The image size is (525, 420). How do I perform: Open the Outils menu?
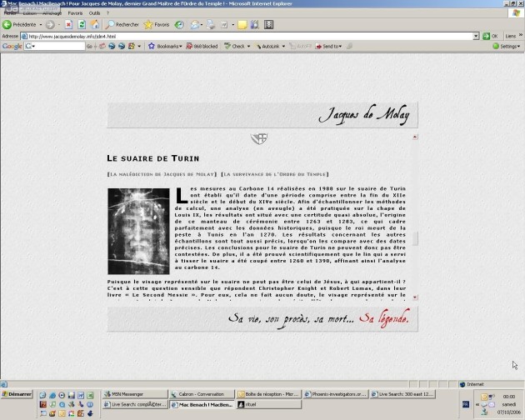[94, 13]
